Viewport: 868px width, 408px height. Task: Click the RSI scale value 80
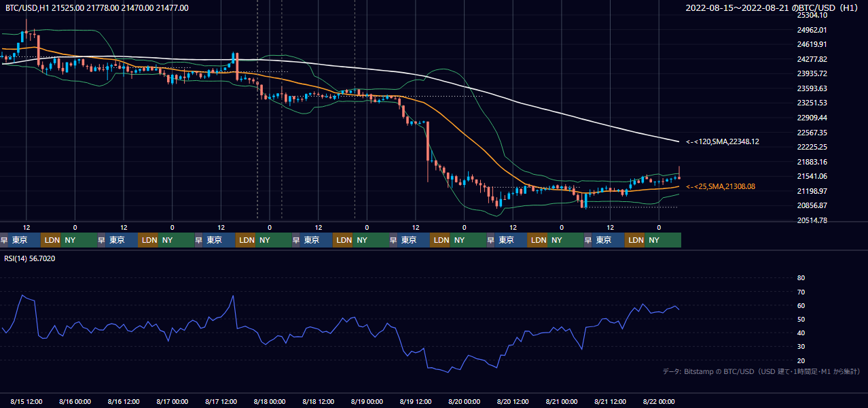tap(801, 278)
